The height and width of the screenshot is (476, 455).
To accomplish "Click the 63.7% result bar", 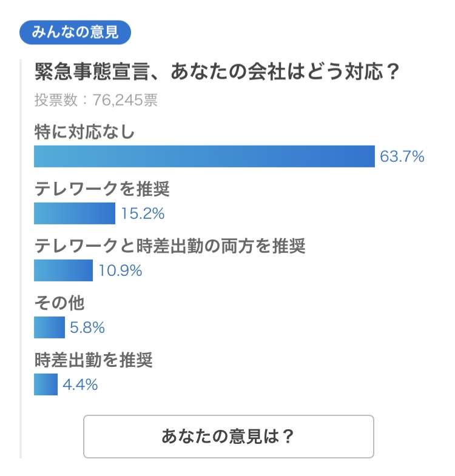I will click(x=204, y=156).
